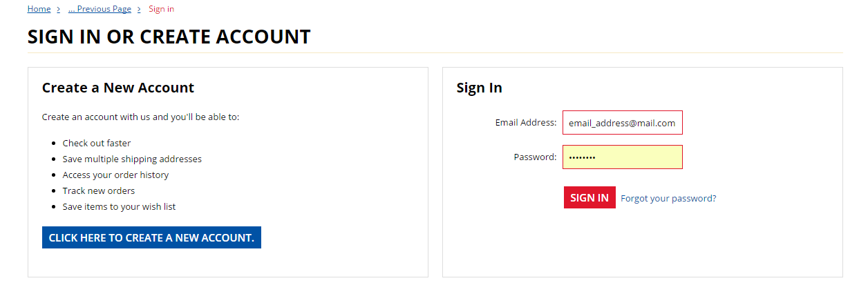Click the 'Sign In or Create Account' page heading
The width and height of the screenshot is (868, 294).
click(x=169, y=37)
